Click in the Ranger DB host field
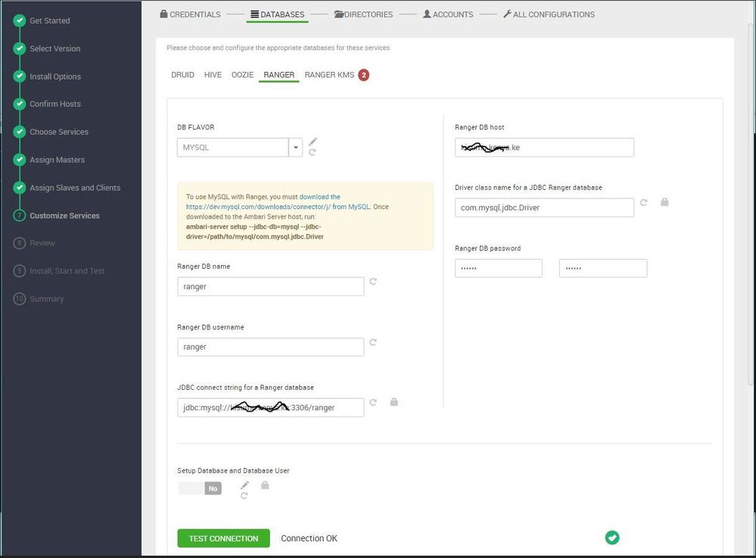The width and height of the screenshot is (756, 558). [544, 148]
